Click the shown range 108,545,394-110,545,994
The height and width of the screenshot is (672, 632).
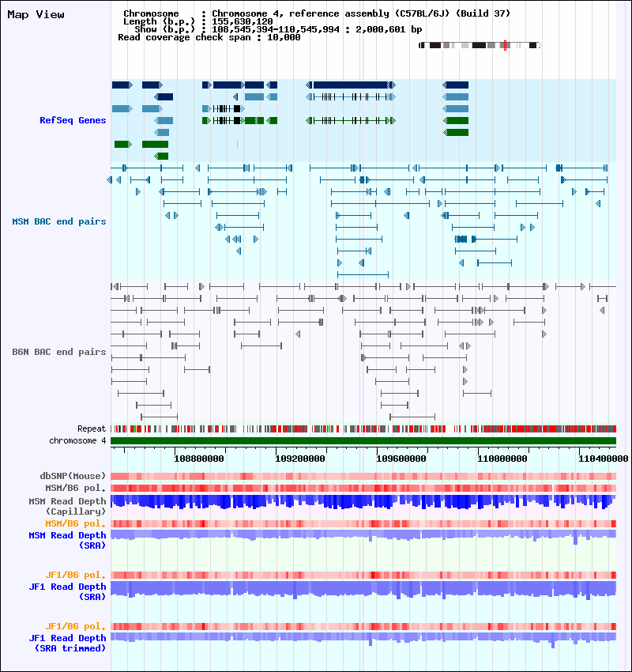[276, 29]
